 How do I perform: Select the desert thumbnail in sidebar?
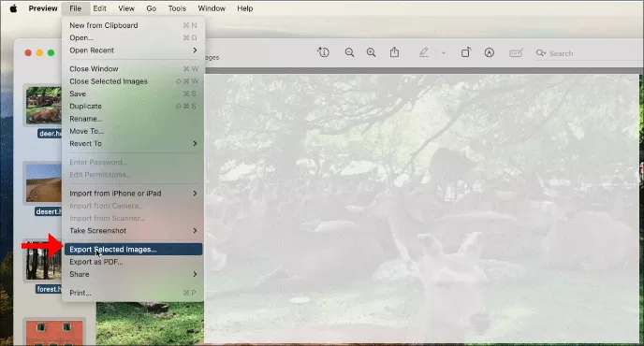44,183
